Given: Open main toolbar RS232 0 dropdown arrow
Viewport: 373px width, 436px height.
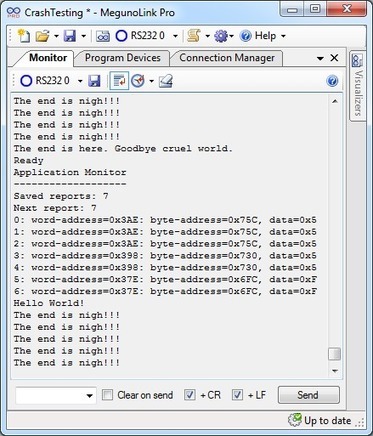Looking at the screenshot, I should (175, 36).
